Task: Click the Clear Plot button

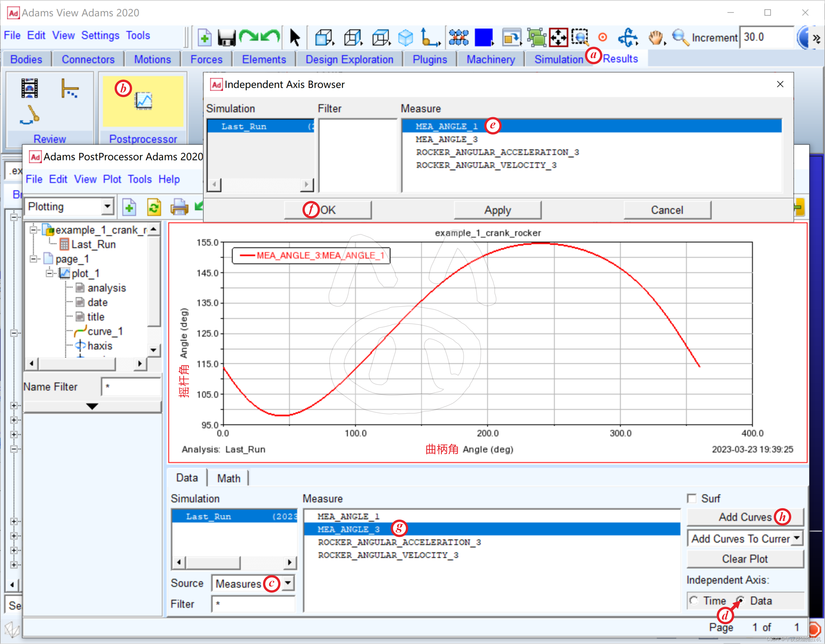Action: tap(745, 559)
